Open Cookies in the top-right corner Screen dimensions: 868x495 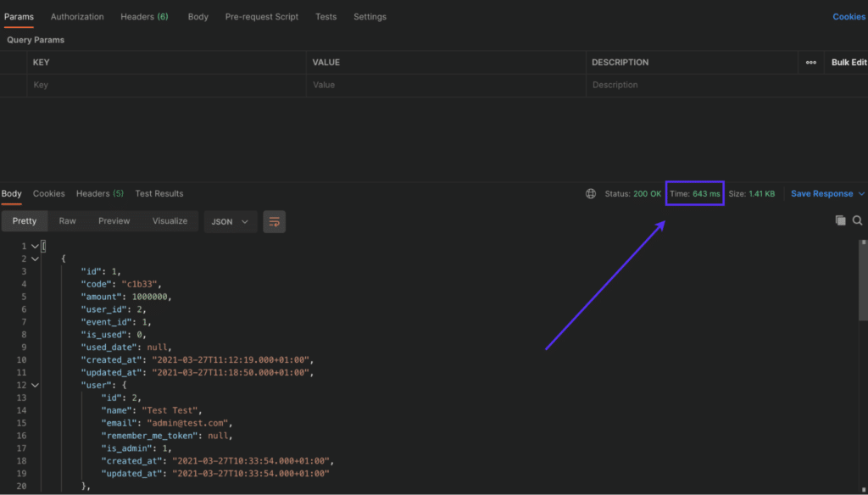tap(849, 16)
